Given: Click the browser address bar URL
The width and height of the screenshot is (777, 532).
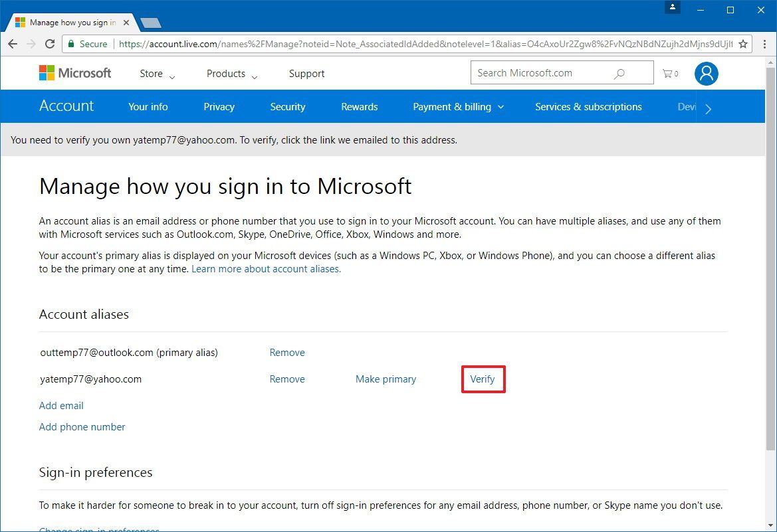Looking at the screenshot, I should (x=425, y=44).
